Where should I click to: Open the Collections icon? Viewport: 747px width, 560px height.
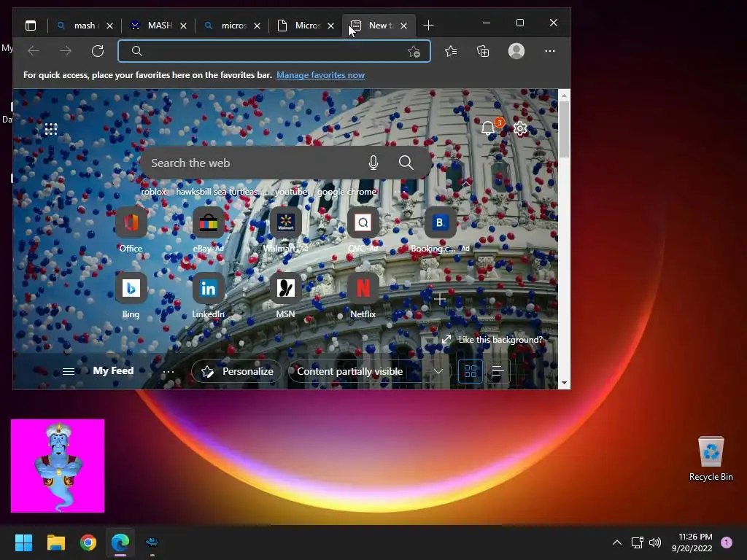[x=483, y=51]
